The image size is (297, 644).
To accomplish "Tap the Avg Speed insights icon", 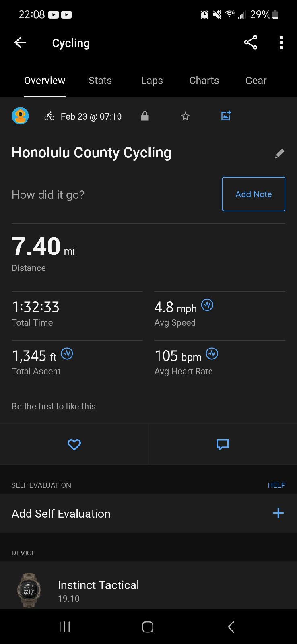I will [x=207, y=305].
